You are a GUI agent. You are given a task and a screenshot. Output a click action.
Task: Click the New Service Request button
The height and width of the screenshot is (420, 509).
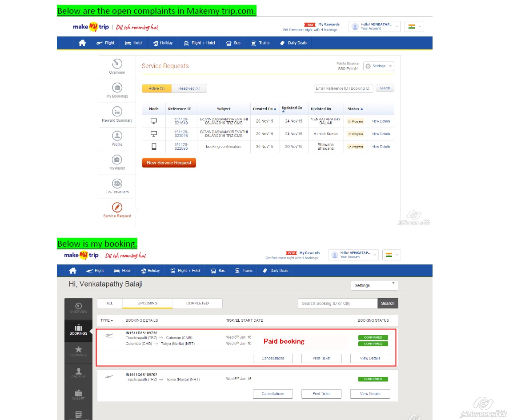click(169, 163)
